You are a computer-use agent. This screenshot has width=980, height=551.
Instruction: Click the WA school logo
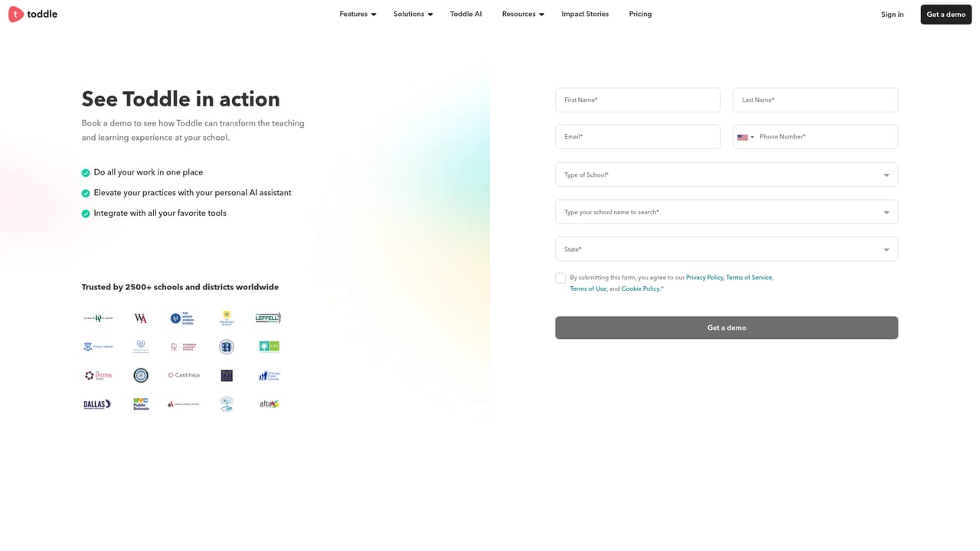(x=141, y=318)
